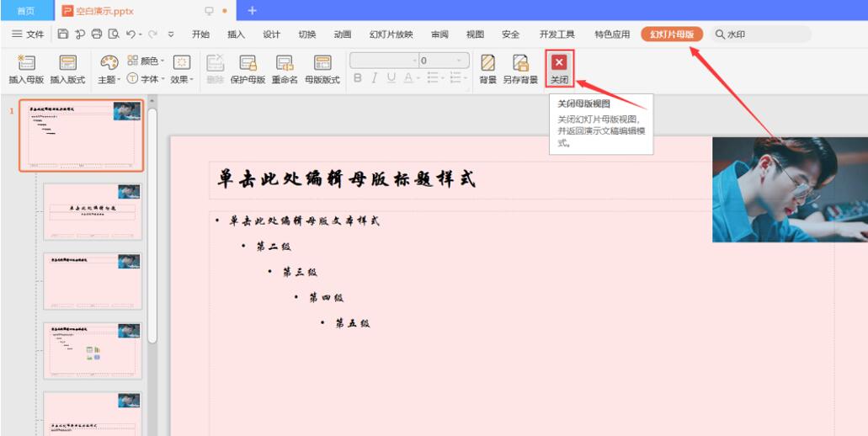Select the second layout thumbnail in panel

(93, 210)
